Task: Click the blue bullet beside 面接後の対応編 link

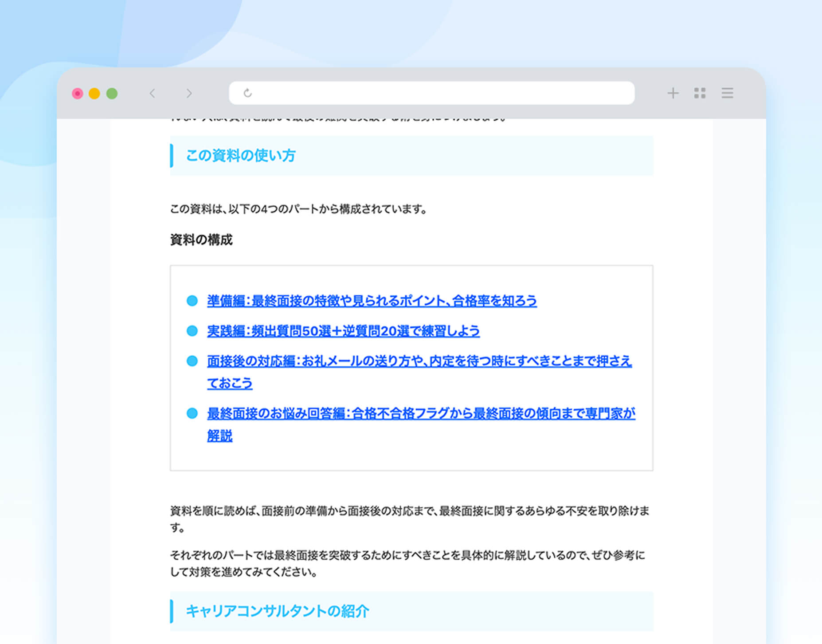Action: point(192,361)
